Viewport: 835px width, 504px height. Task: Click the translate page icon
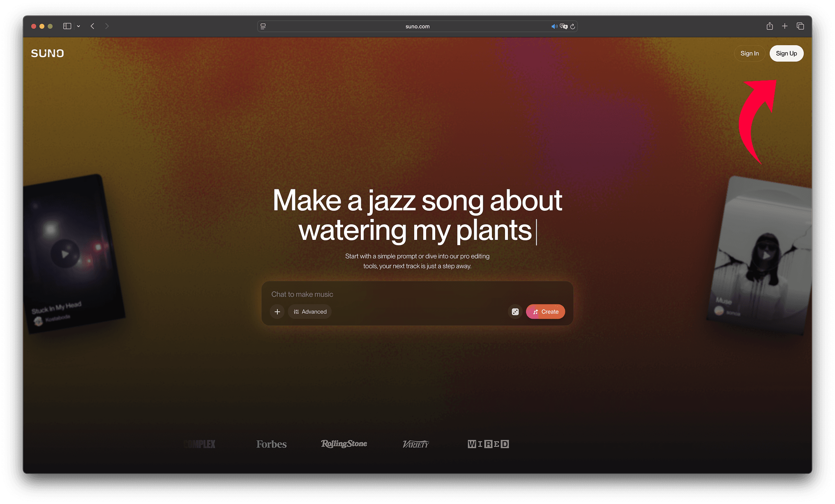[563, 26]
